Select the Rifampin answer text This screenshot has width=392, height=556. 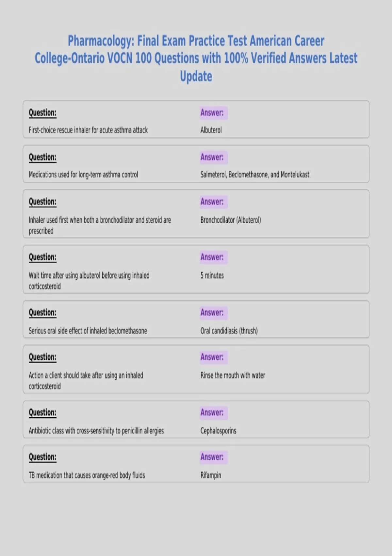click(211, 475)
